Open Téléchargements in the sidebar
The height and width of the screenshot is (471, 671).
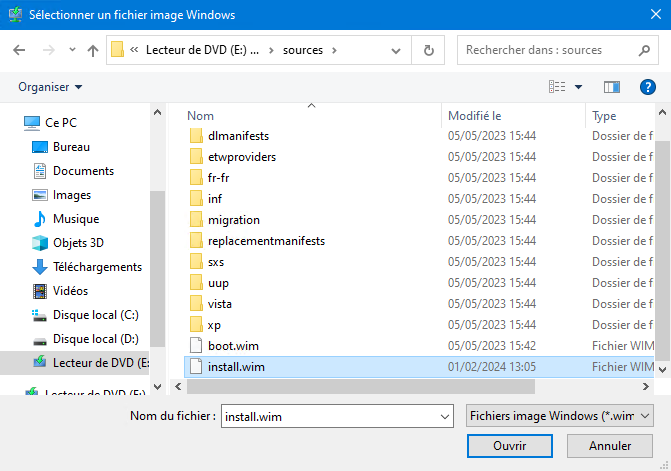point(87,267)
